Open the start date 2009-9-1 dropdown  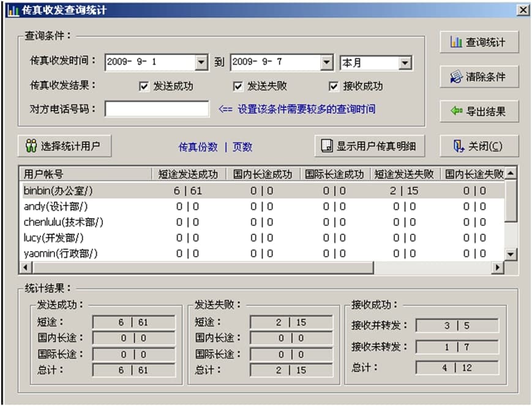click(x=201, y=62)
